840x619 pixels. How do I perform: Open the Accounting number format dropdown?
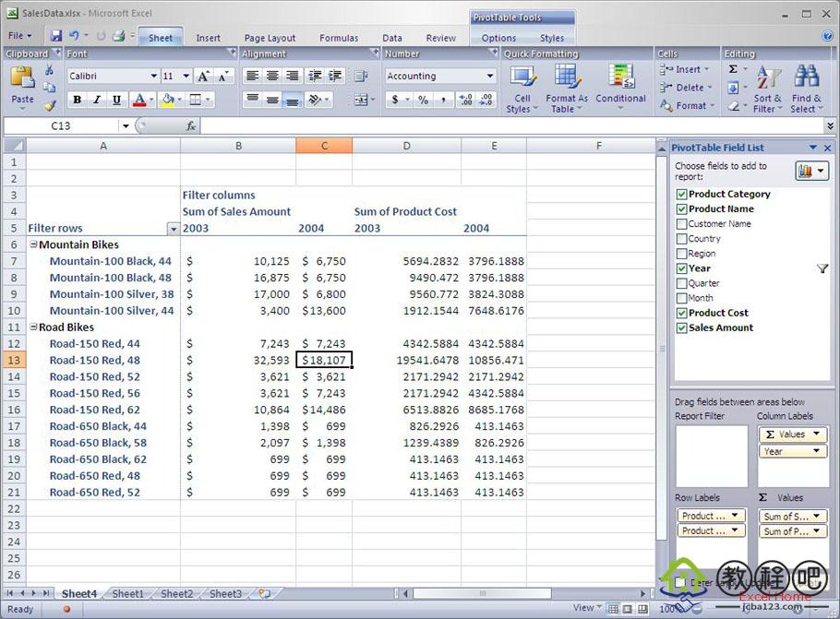click(x=489, y=76)
